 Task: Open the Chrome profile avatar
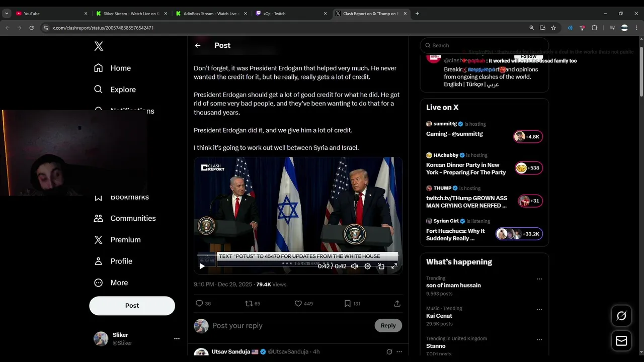point(624,28)
